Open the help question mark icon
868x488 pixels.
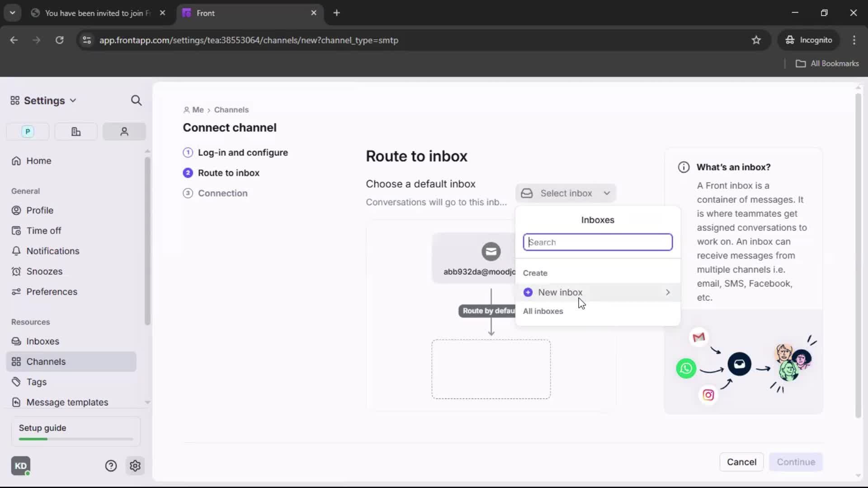pyautogui.click(x=111, y=466)
